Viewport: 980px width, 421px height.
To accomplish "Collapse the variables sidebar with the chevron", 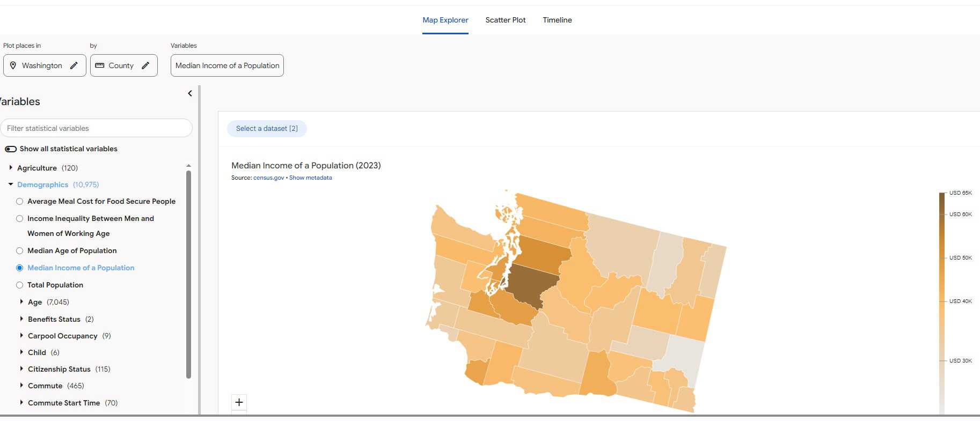I will [190, 93].
